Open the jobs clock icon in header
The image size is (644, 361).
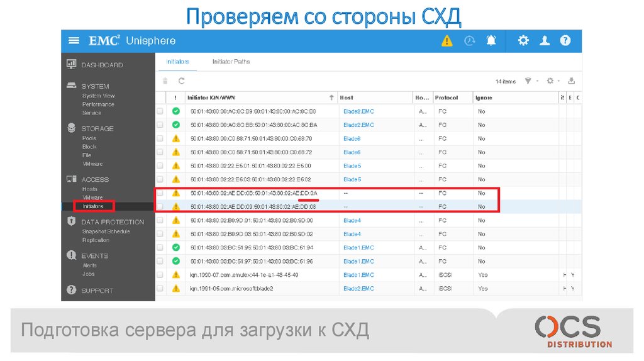pyautogui.click(x=469, y=41)
